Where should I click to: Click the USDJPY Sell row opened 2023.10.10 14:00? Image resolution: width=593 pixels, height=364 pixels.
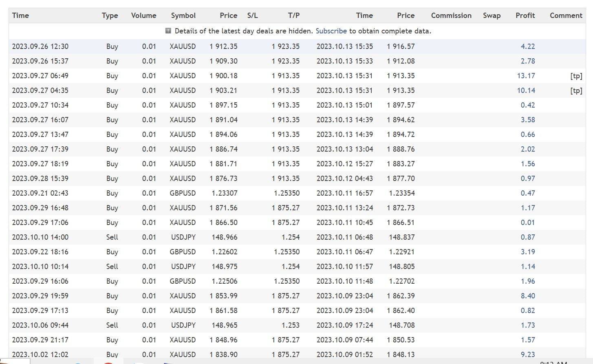click(40, 237)
